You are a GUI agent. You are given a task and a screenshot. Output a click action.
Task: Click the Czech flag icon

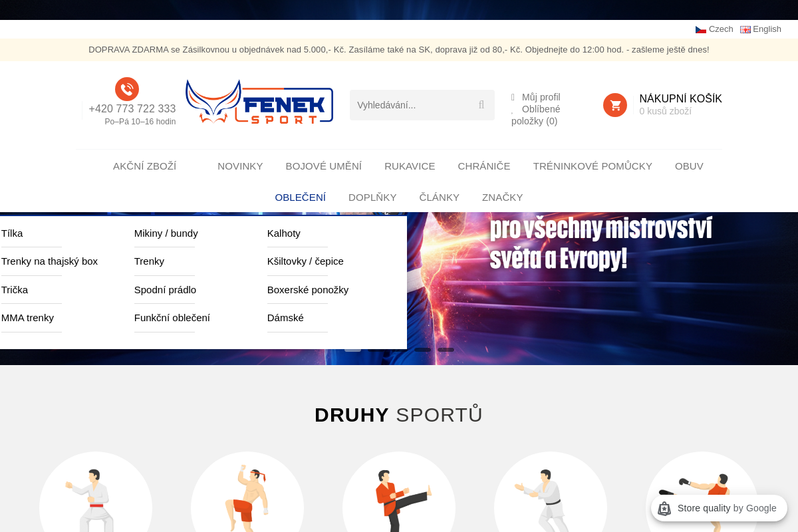click(x=701, y=29)
